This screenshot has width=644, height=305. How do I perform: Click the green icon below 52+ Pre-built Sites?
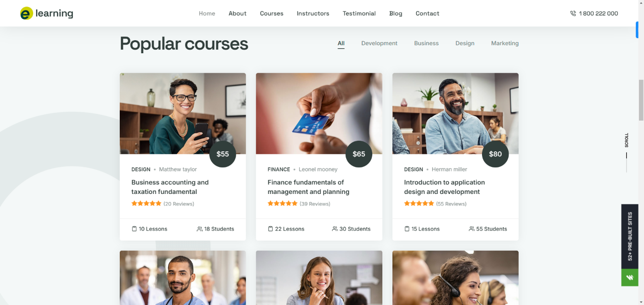[630, 277]
